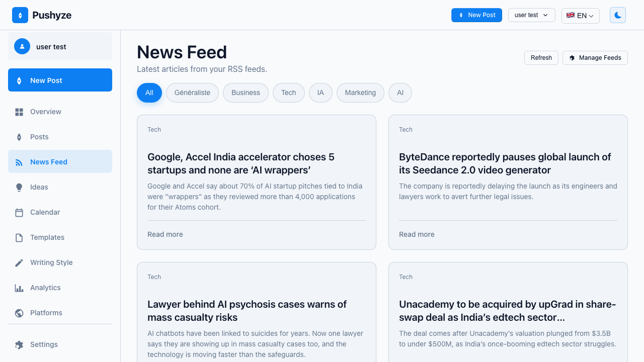Filter news feed by Business
This screenshot has width=644, height=362.
click(246, 93)
